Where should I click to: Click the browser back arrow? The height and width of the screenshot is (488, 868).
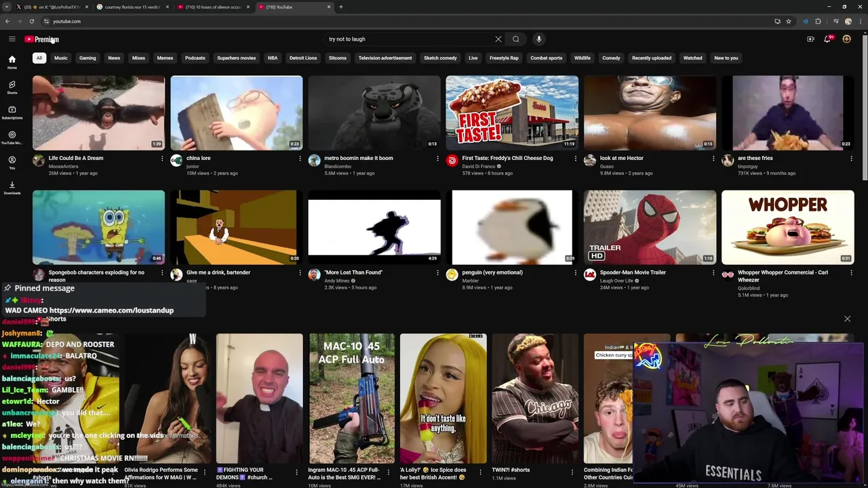[x=7, y=21]
